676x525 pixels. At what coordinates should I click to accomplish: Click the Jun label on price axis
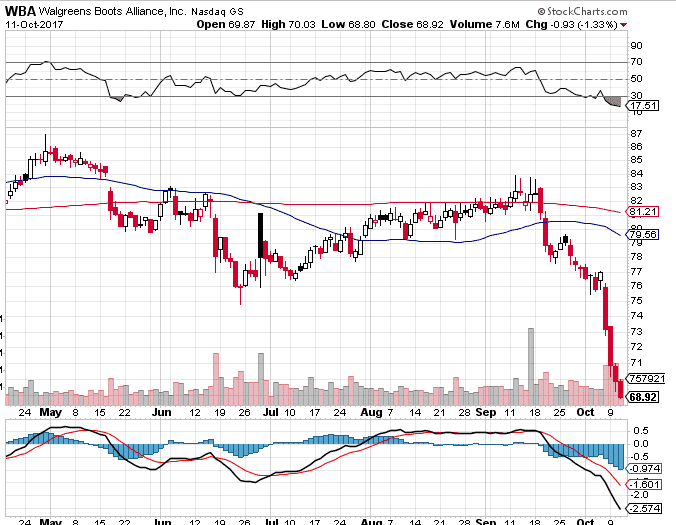[x=162, y=412]
